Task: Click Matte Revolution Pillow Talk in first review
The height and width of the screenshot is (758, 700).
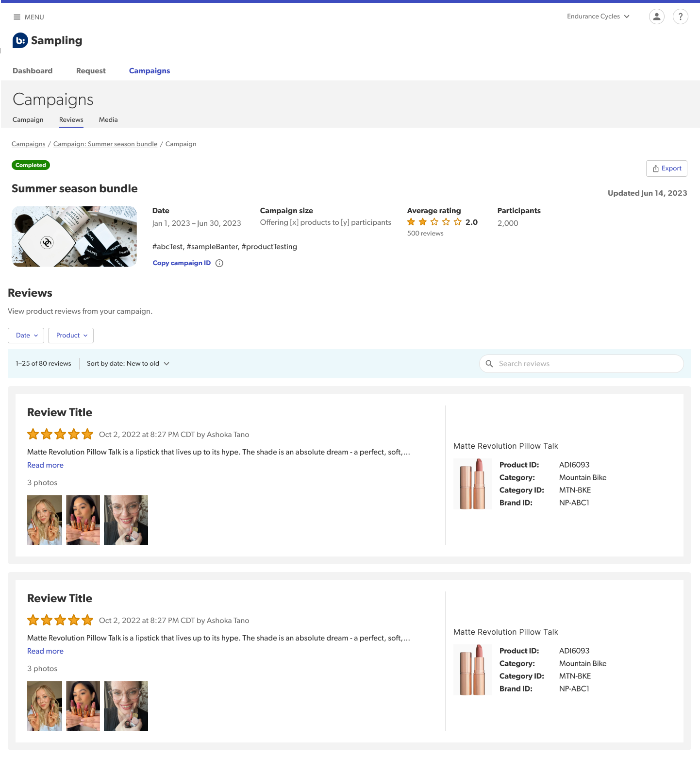Action: 506,446
